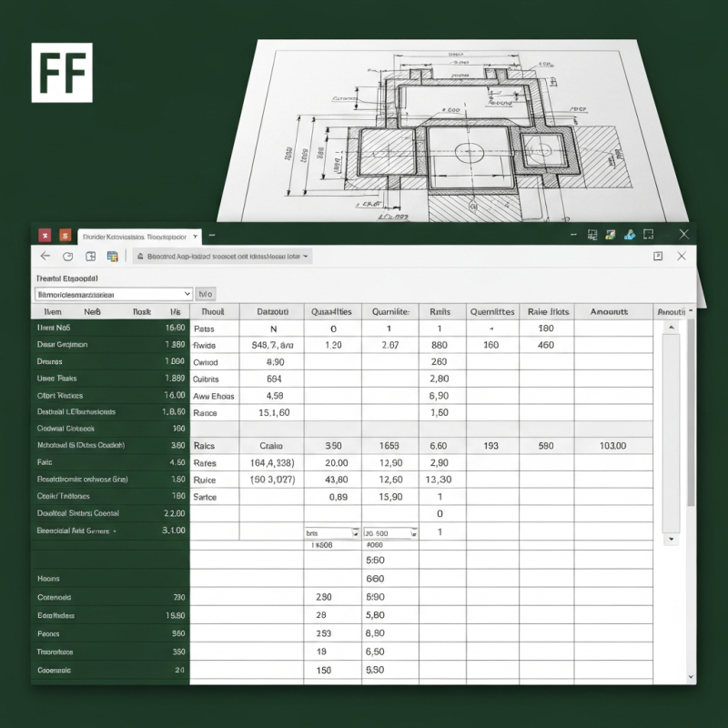Open the grid view icon beside the refresh button

(90, 257)
